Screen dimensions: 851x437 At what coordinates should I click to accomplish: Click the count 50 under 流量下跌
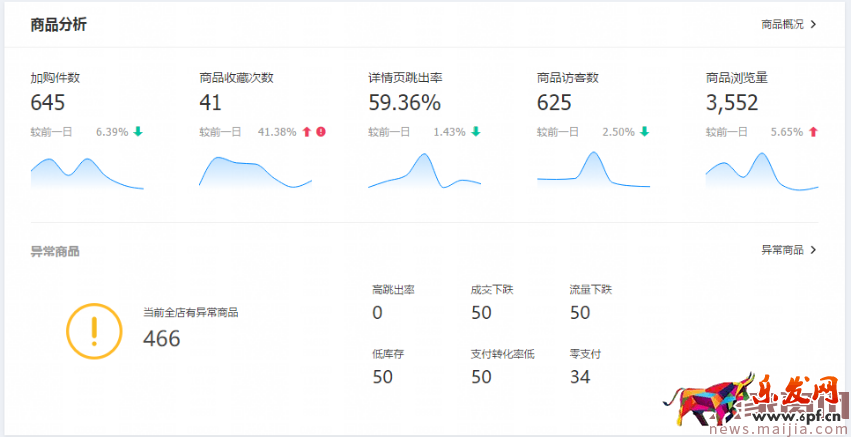[580, 313]
